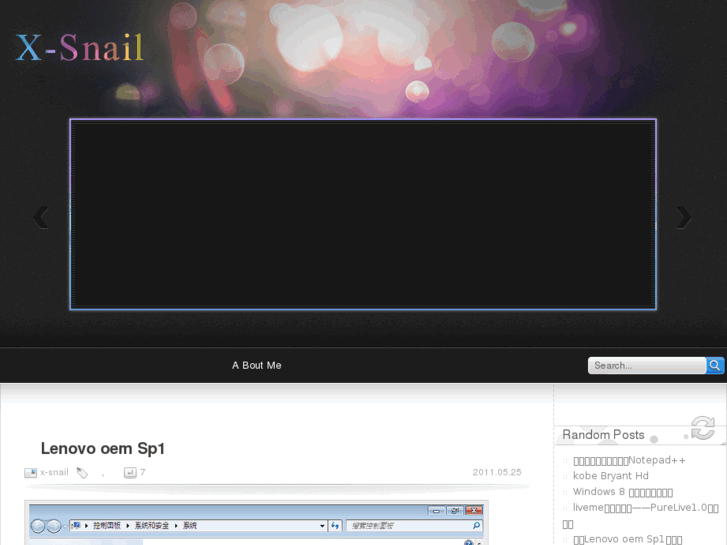Screen dimensions: 727x545
Task: Advance slider with right arrow
Action: click(683, 217)
